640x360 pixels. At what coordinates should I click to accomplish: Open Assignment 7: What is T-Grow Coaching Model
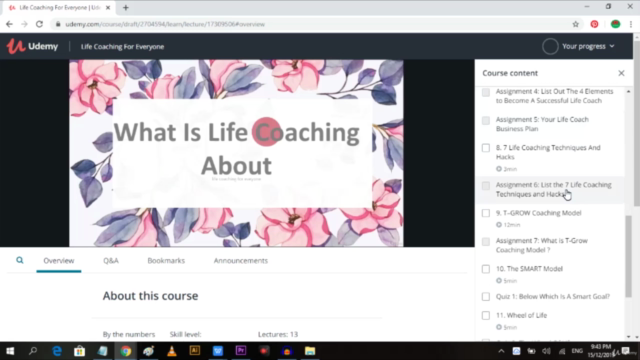pyautogui.click(x=542, y=245)
